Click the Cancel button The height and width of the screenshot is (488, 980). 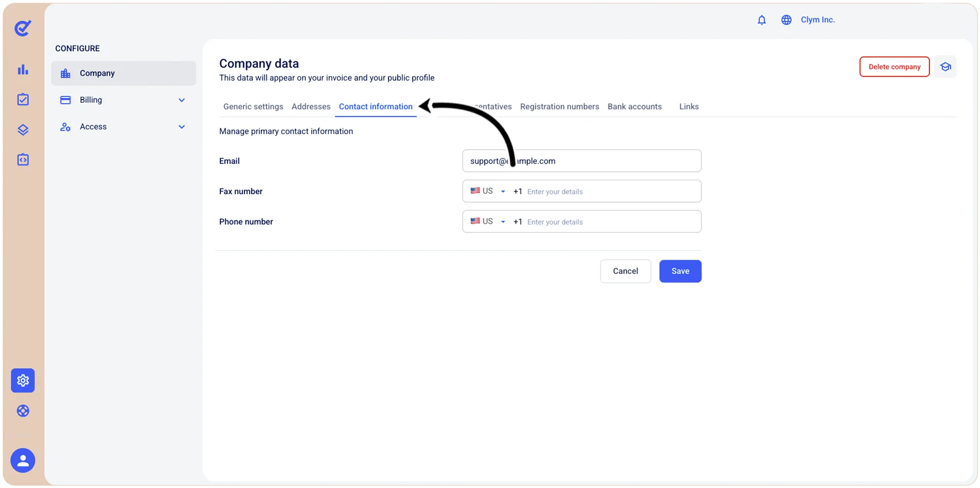click(625, 271)
